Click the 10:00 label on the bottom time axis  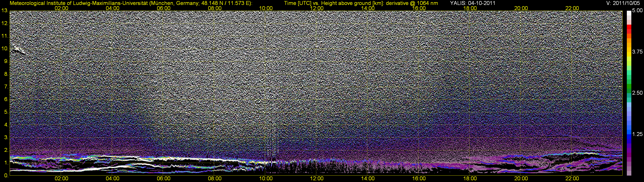266,179
